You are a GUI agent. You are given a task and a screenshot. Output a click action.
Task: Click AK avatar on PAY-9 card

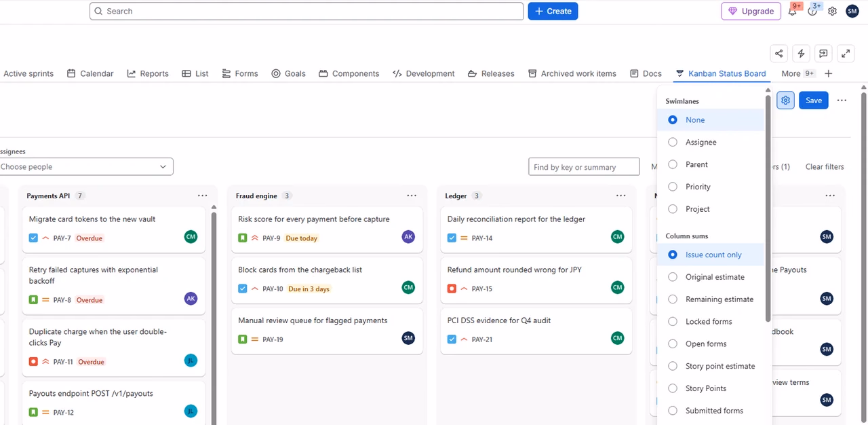[x=408, y=236]
